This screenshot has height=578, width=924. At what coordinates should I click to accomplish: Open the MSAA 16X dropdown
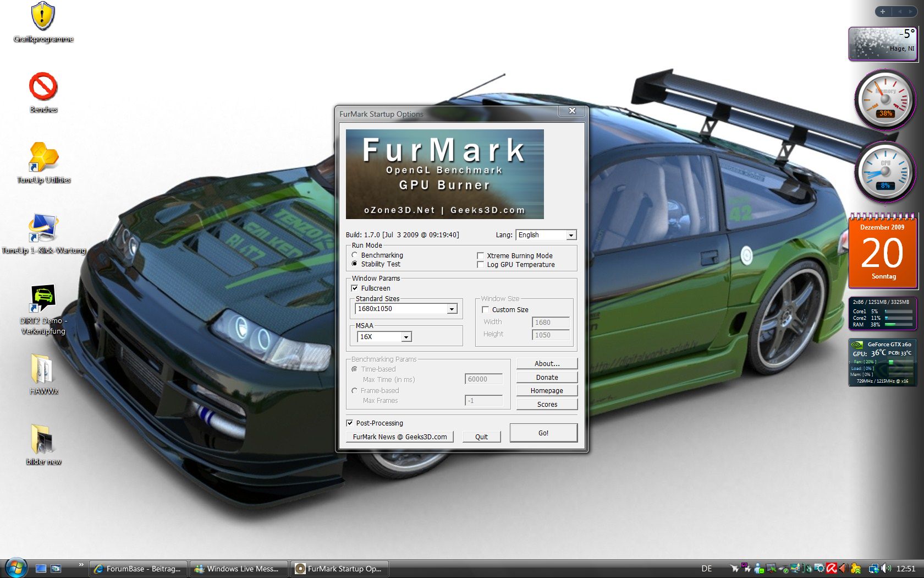coord(384,337)
